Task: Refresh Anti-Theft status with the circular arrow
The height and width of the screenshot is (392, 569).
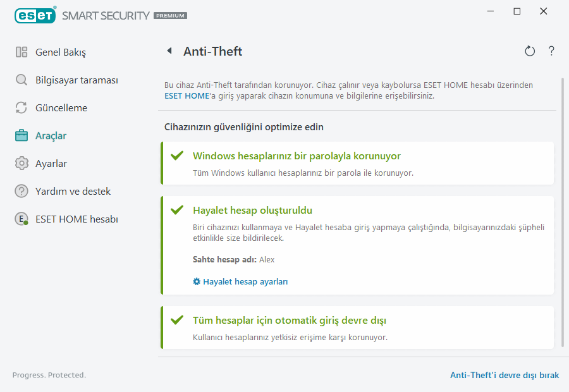Action: [530, 51]
